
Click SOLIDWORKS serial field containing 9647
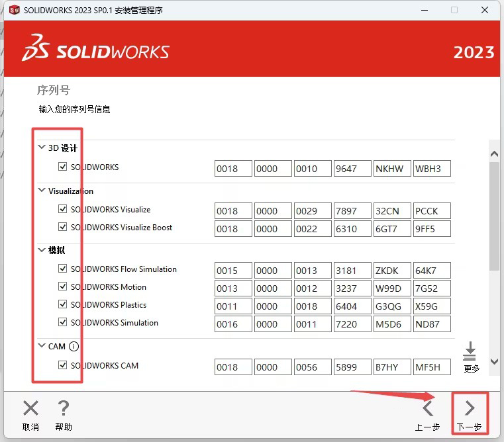[352, 168]
